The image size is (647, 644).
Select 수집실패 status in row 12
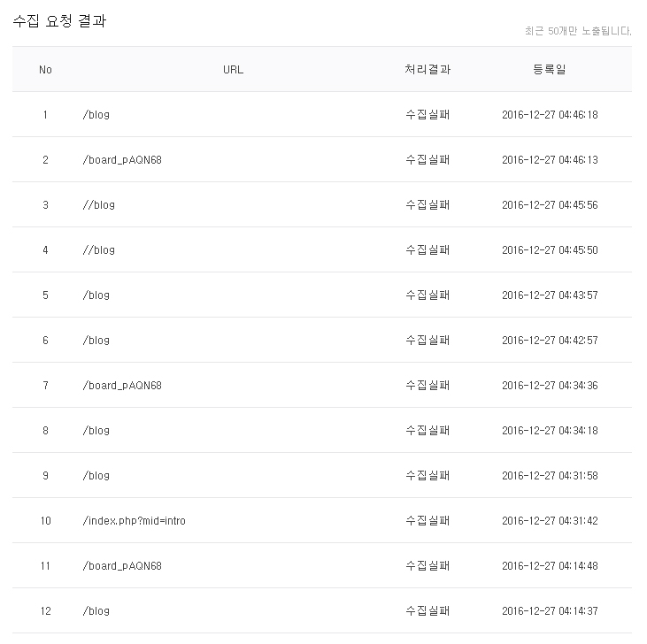(427, 610)
